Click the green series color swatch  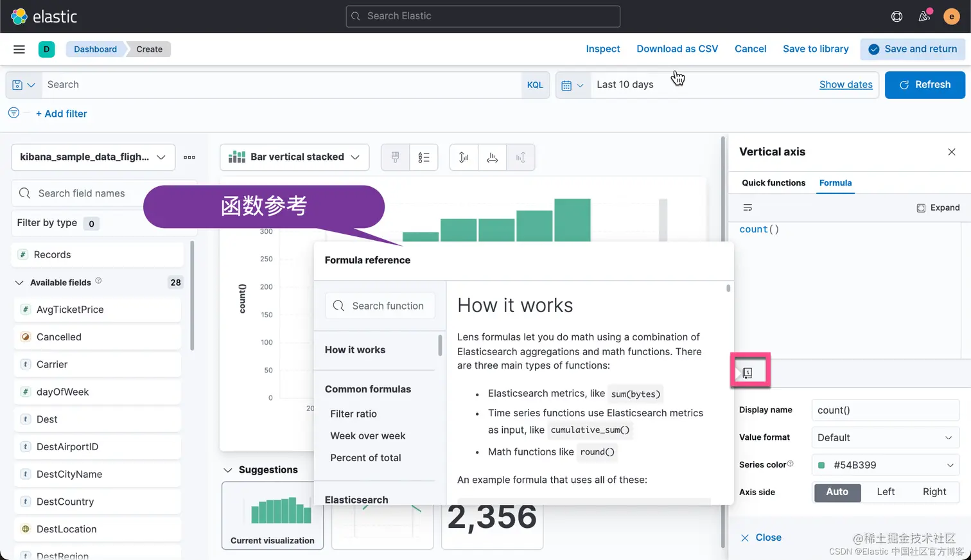coord(821,465)
